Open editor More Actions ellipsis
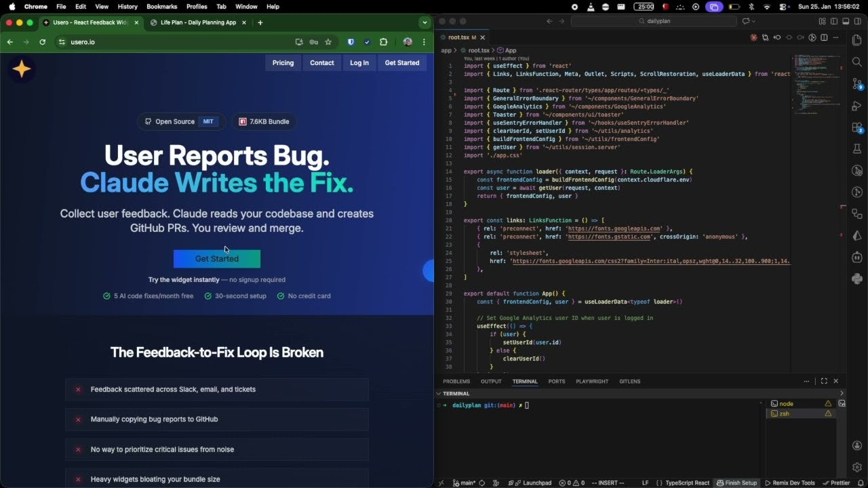Image resolution: width=868 pixels, height=488 pixels. tap(836, 37)
